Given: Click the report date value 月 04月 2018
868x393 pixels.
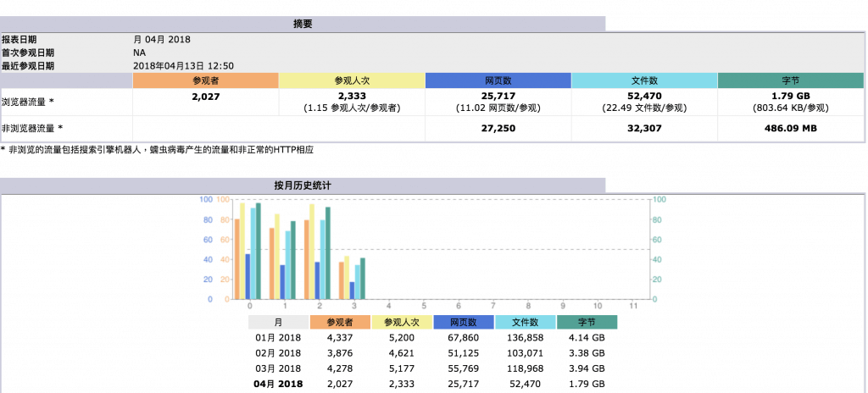Looking at the screenshot, I should [x=162, y=40].
